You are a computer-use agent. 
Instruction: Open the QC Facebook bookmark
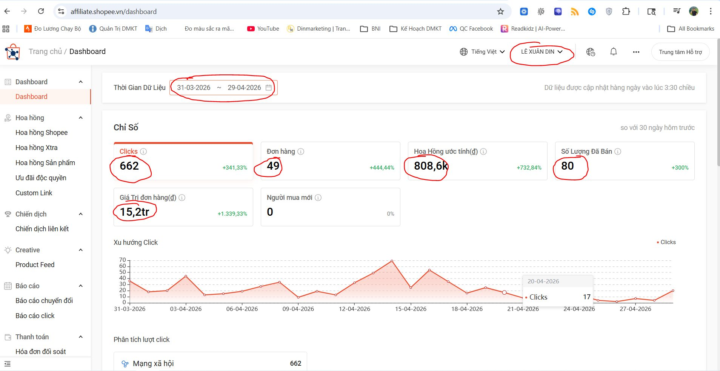tap(471, 28)
